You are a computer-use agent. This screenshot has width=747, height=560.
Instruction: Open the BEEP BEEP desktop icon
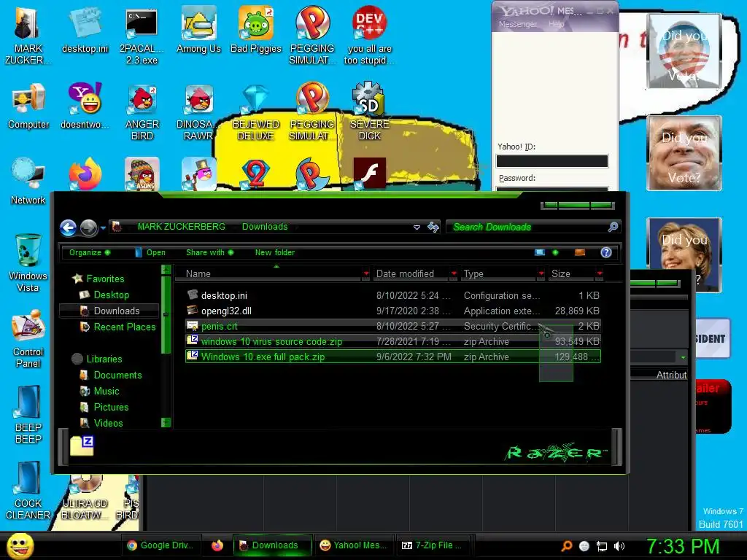(x=28, y=414)
